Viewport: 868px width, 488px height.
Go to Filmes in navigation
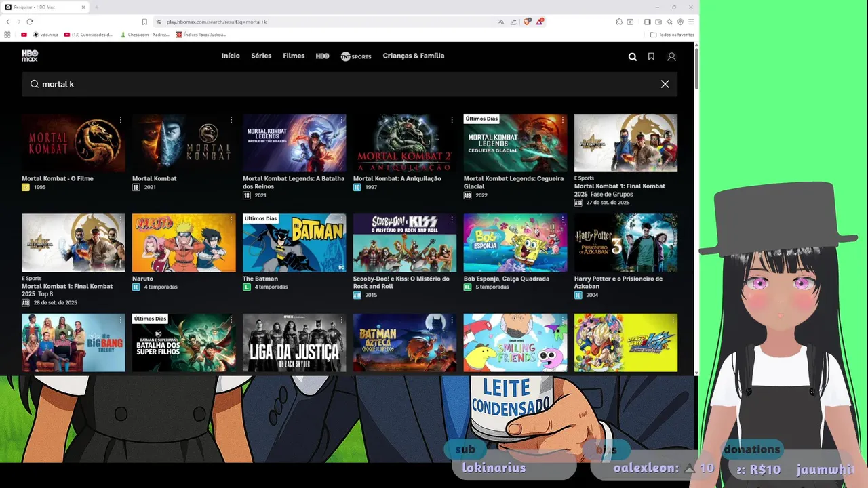pyautogui.click(x=294, y=56)
